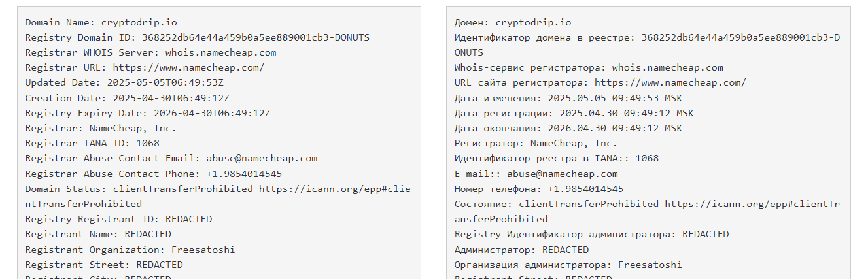Click the phone number after "Номер телефона"
This screenshot has height=279, width=868.
point(585,189)
